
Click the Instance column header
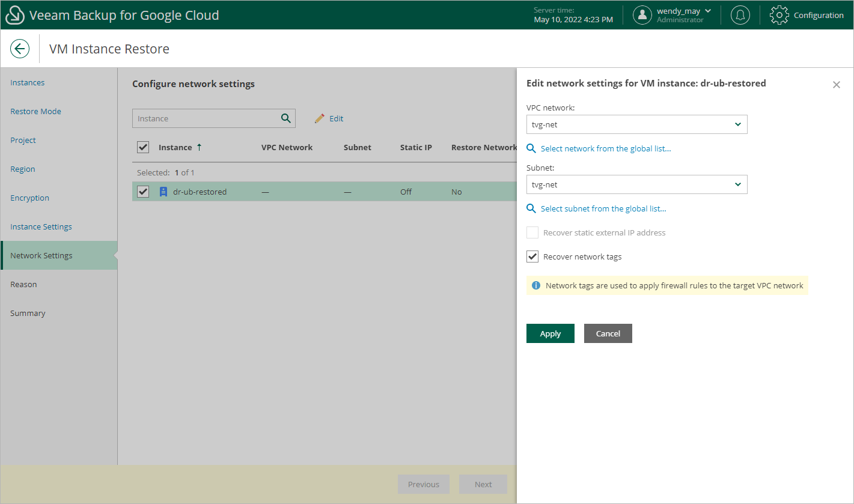[x=175, y=147]
